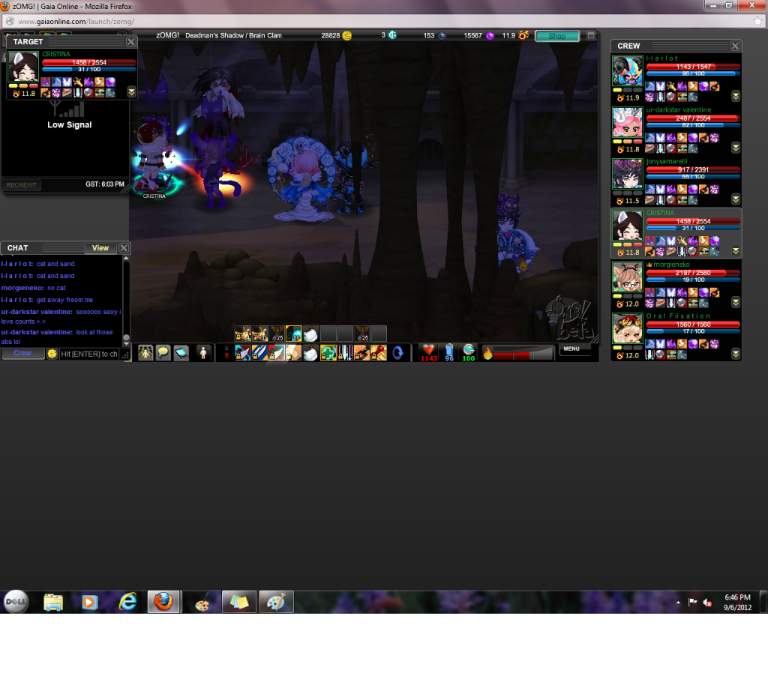Viewport: 768px width, 700px height.
Task: Select the highlighted red blade ring slot
Action: click(x=277, y=353)
